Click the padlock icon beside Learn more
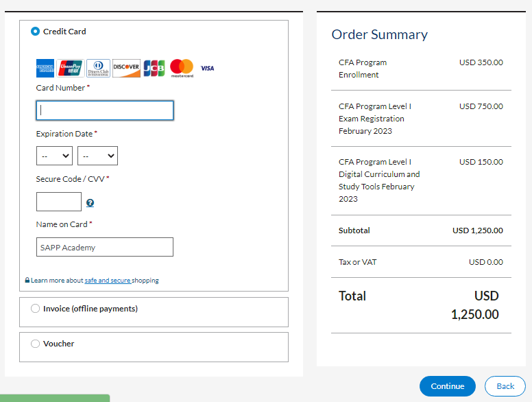The width and height of the screenshot is (532, 402). 27,281
